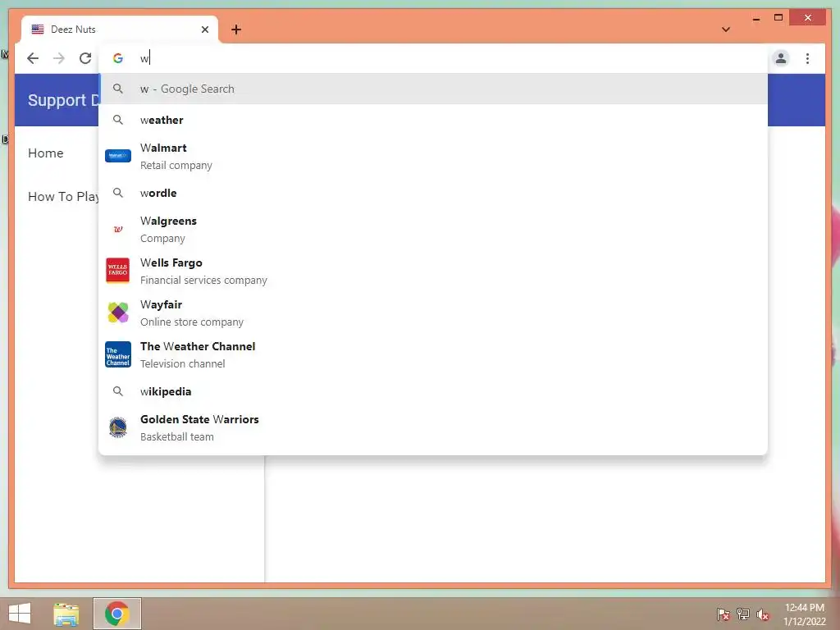Open a new tab with plus button
This screenshot has width=840, height=630.
tap(236, 30)
